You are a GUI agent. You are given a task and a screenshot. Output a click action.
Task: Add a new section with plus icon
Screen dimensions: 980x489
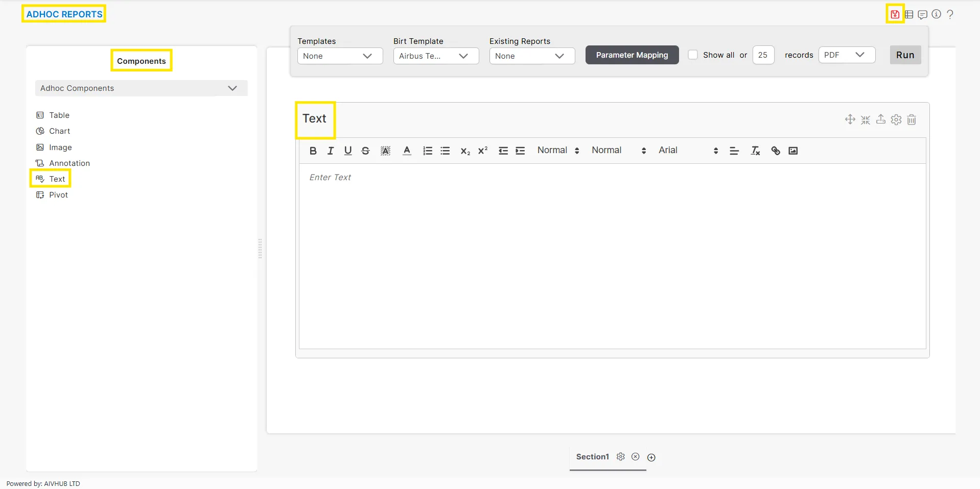[x=651, y=457]
